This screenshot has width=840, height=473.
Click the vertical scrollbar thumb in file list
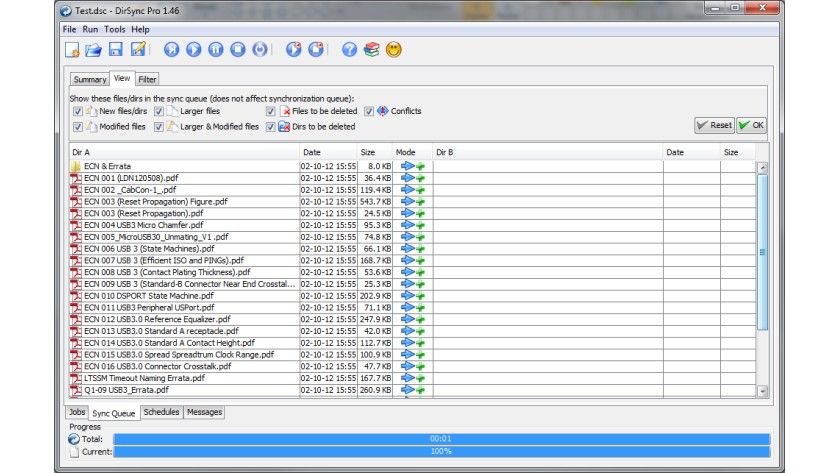tap(762, 252)
